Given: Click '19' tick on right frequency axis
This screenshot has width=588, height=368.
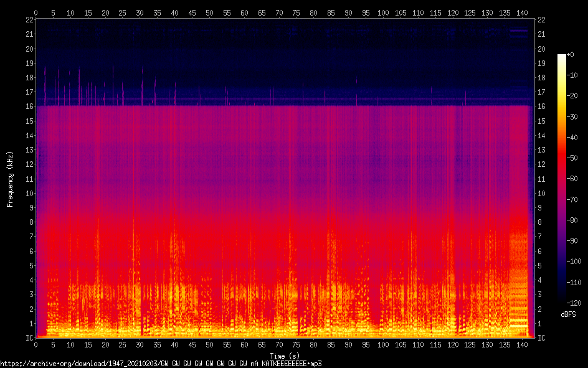Looking at the screenshot, I should pos(541,64).
